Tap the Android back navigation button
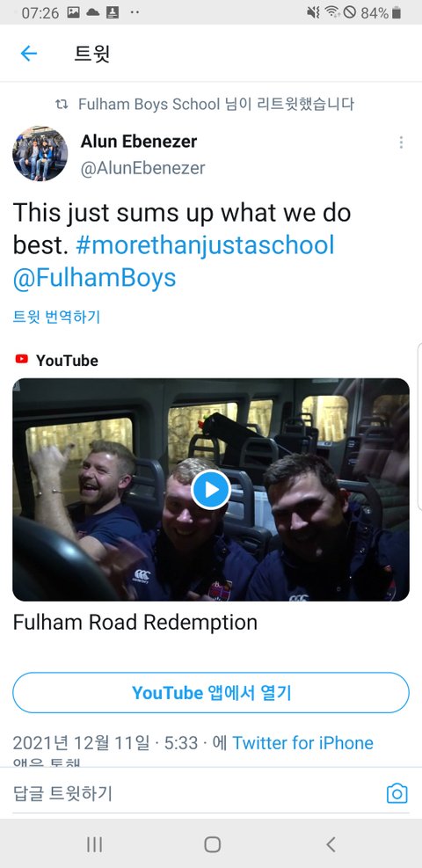Image resolution: width=422 pixels, height=868 pixels. [x=331, y=844]
